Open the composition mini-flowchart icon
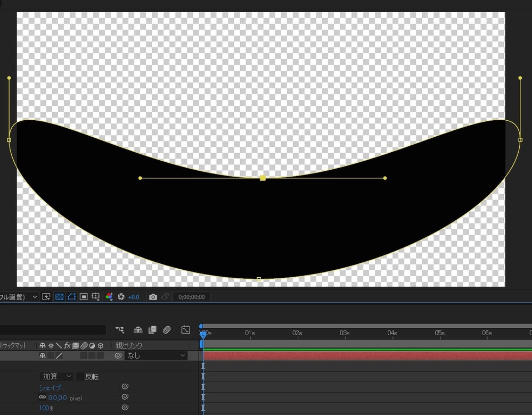532x415 pixels. pyautogui.click(x=120, y=330)
